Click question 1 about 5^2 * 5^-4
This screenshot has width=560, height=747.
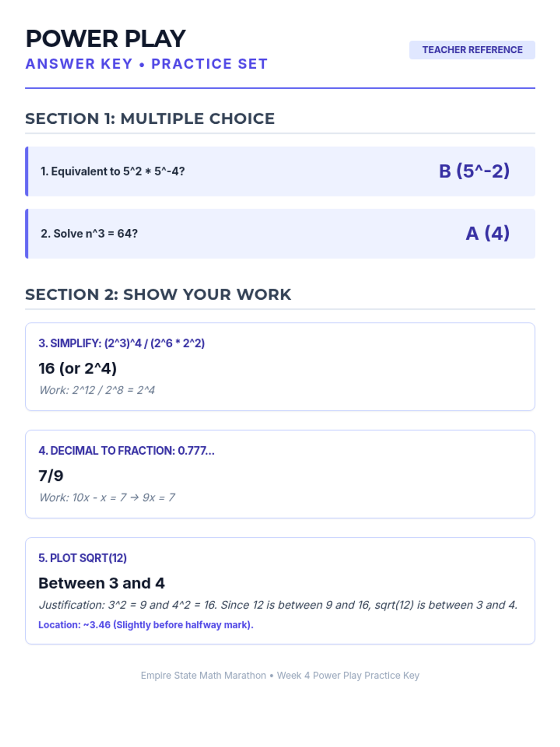[x=113, y=171]
